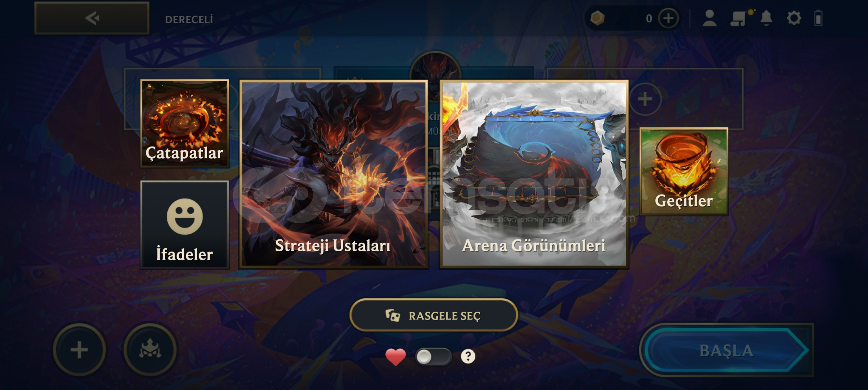Click the crowned helmet round button

[x=150, y=350]
